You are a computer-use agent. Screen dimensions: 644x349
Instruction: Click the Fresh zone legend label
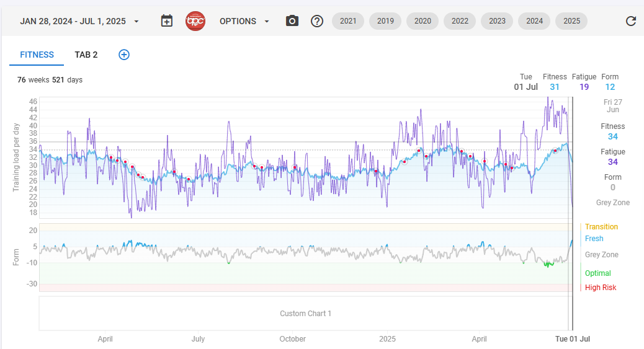[x=594, y=239]
